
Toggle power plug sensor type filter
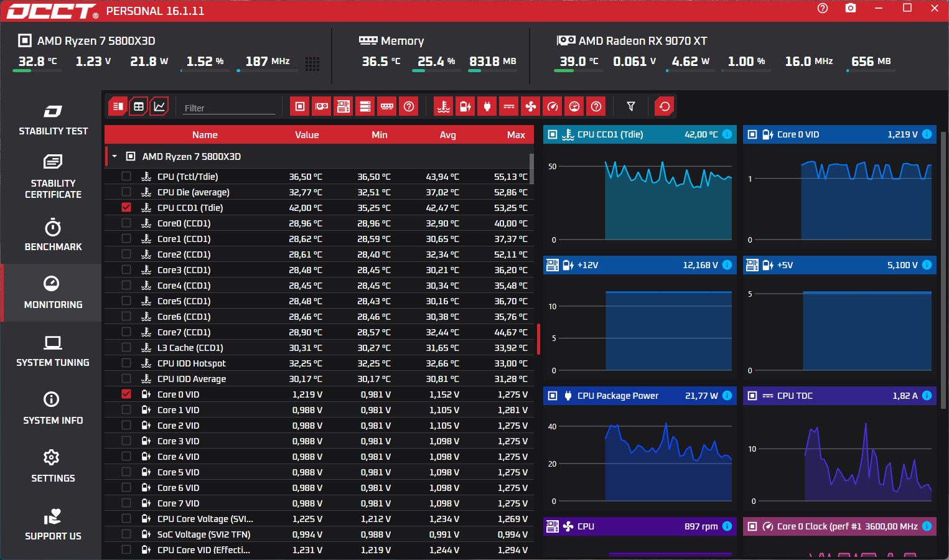pyautogui.click(x=487, y=106)
